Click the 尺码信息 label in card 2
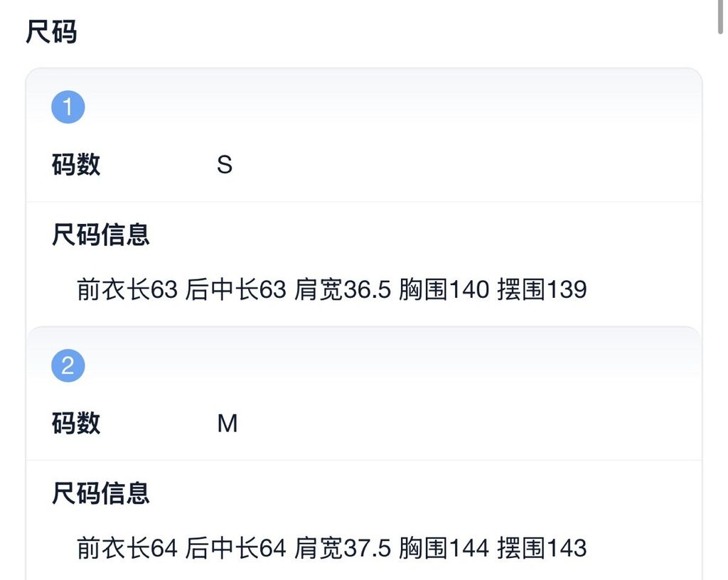This screenshot has height=580, width=728. pos(100,493)
